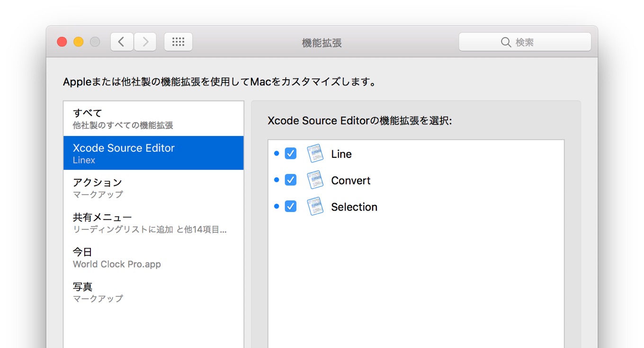Close the 機能拡張 window
The width and height of the screenshot is (644, 348).
(x=62, y=42)
